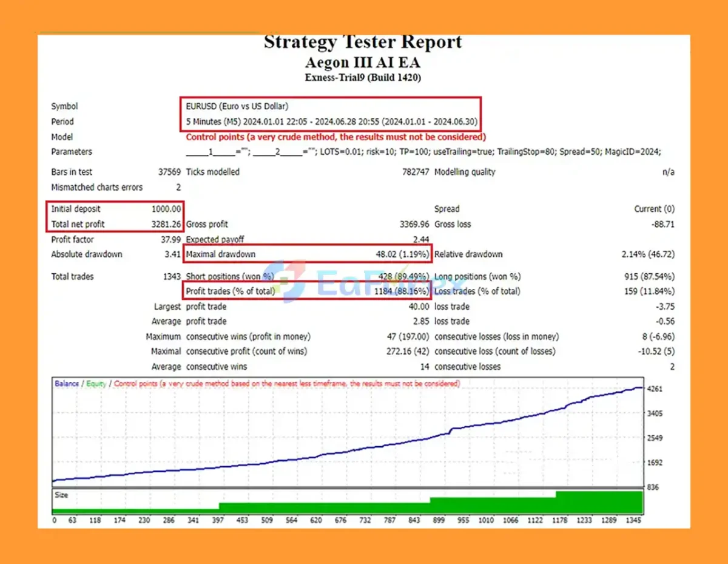Screen dimensions: 728x564
Task: Click the 'Symbol' row label
Action: [64, 106]
